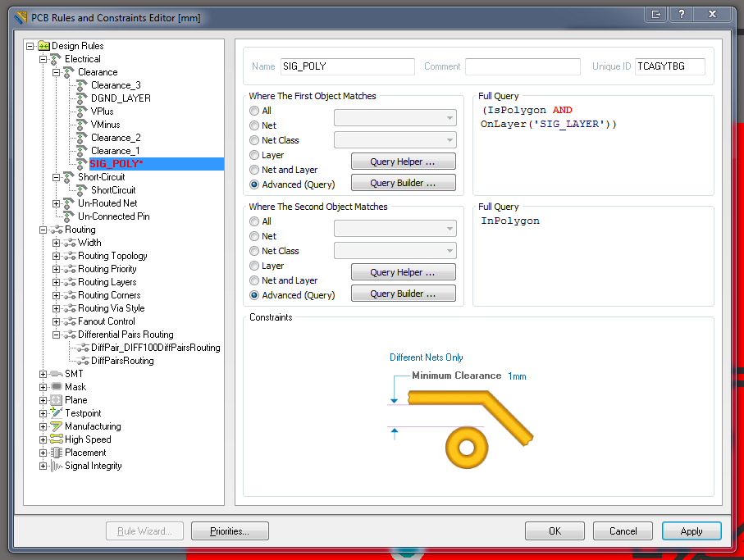744x560 pixels.
Task: Select the Routing Priority tree item
Action: pyautogui.click(x=107, y=269)
